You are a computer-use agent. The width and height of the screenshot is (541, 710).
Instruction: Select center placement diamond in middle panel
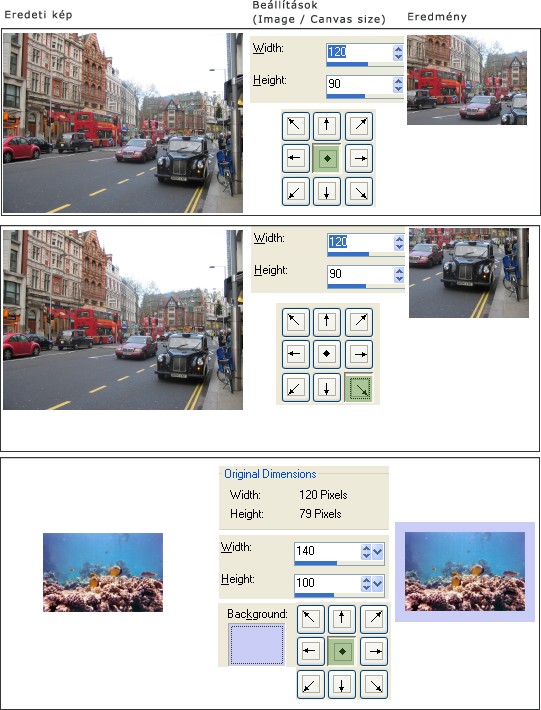(327, 354)
